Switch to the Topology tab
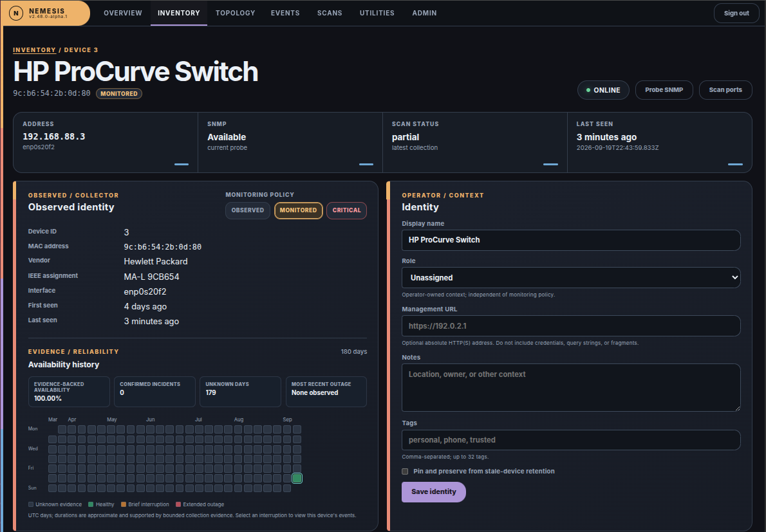766x532 pixels. point(236,13)
